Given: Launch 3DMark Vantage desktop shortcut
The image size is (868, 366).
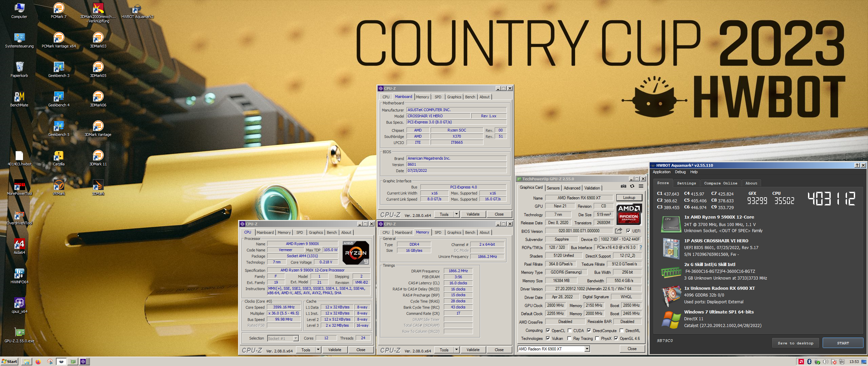Looking at the screenshot, I should [98, 128].
